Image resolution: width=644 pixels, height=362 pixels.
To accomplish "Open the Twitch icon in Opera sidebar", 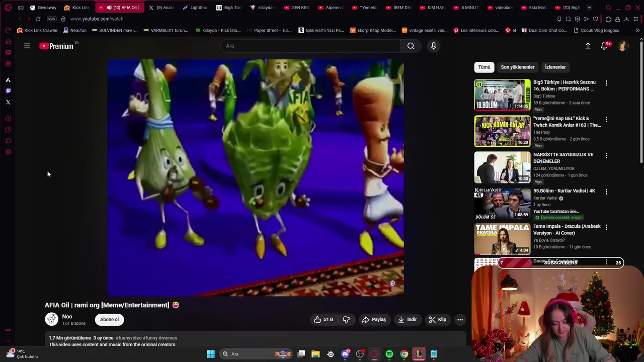I will click(8, 91).
